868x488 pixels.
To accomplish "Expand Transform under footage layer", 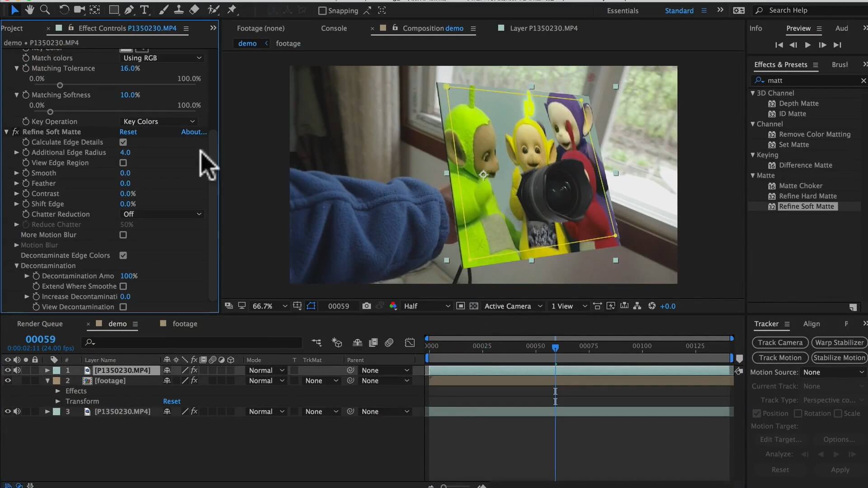I will [x=57, y=401].
